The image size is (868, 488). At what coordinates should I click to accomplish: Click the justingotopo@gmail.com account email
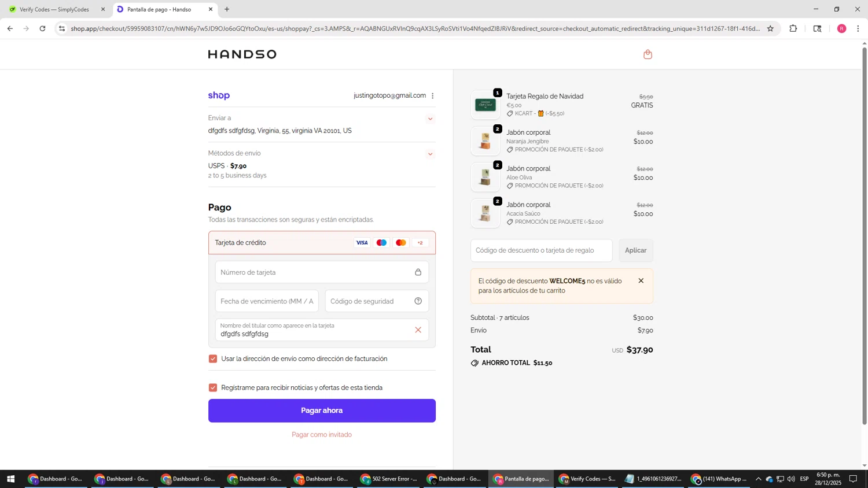[389, 96]
